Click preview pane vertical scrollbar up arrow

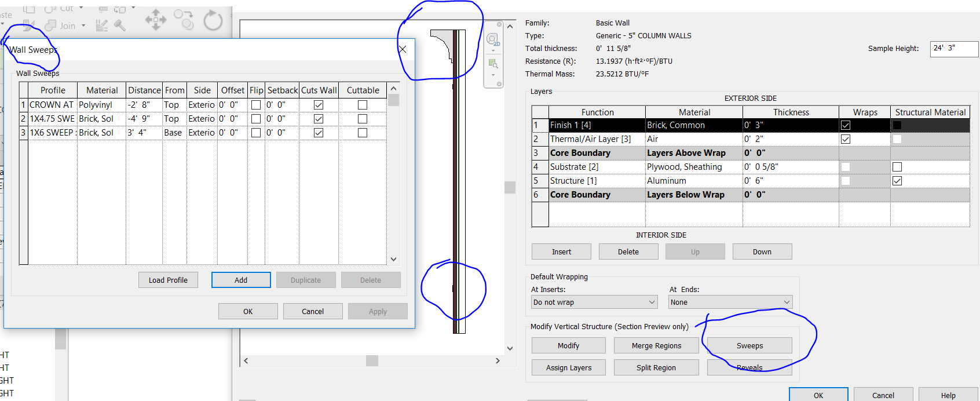(x=510, y=26)
